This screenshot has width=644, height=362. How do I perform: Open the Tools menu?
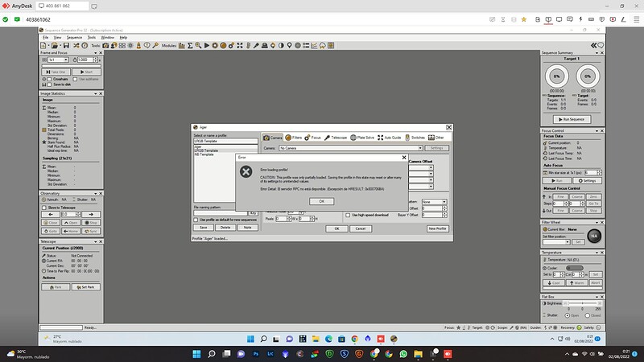click(92, 37)
